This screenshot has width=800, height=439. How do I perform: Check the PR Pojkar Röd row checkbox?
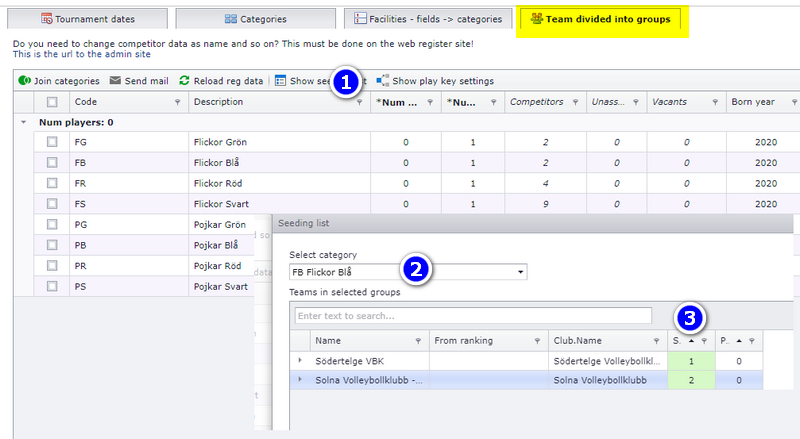tap(52, 265)
